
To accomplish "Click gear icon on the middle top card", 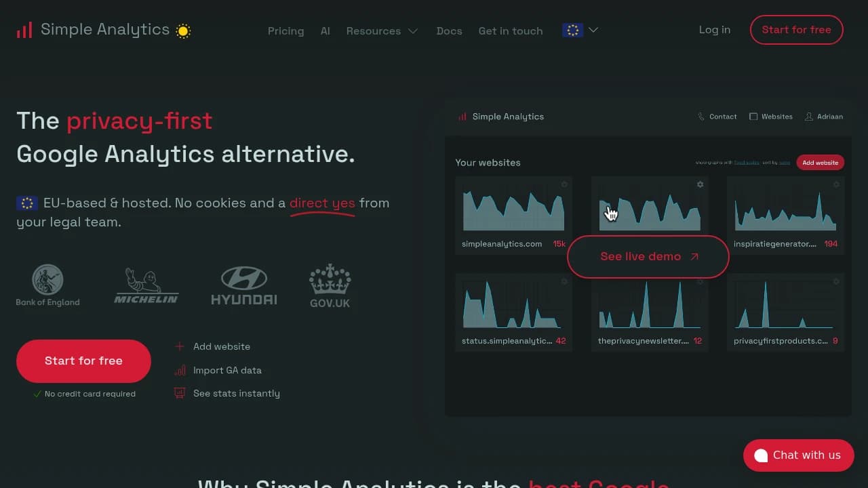I will coord(700,184).
